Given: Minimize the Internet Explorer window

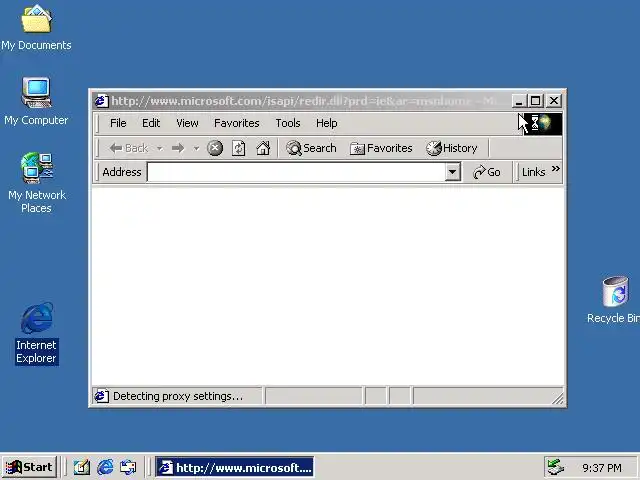Looking at the screenshot, I should pyautogui.click(x=518, y=100).
